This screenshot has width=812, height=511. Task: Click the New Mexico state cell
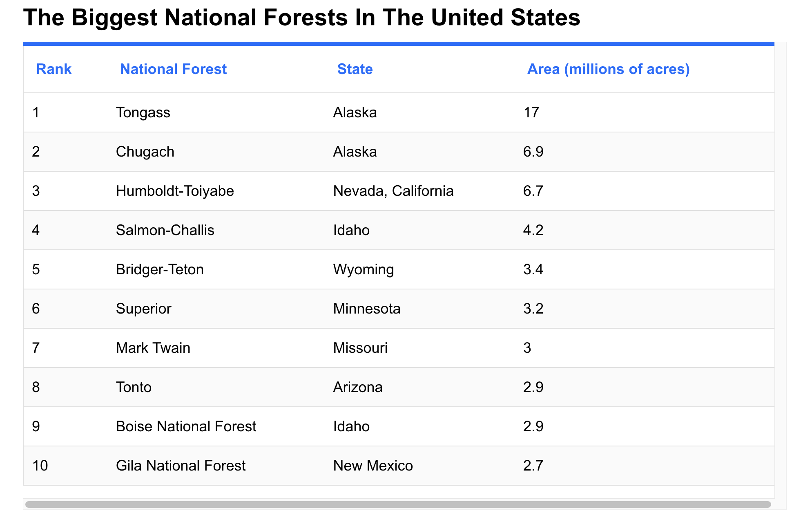tap(373, 466)
